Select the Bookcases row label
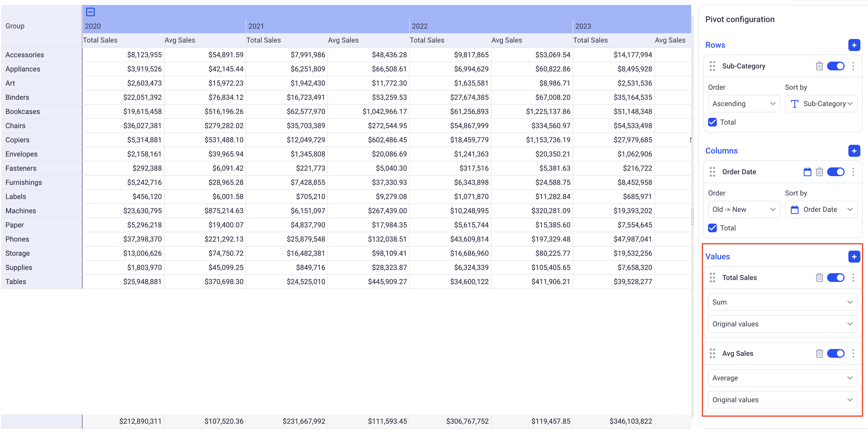 point(23,112)
